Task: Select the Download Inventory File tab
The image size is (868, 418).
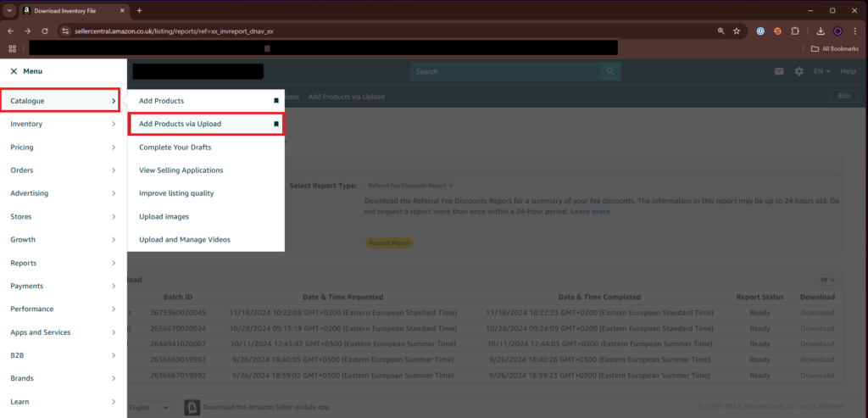Action: pos(74,10)
